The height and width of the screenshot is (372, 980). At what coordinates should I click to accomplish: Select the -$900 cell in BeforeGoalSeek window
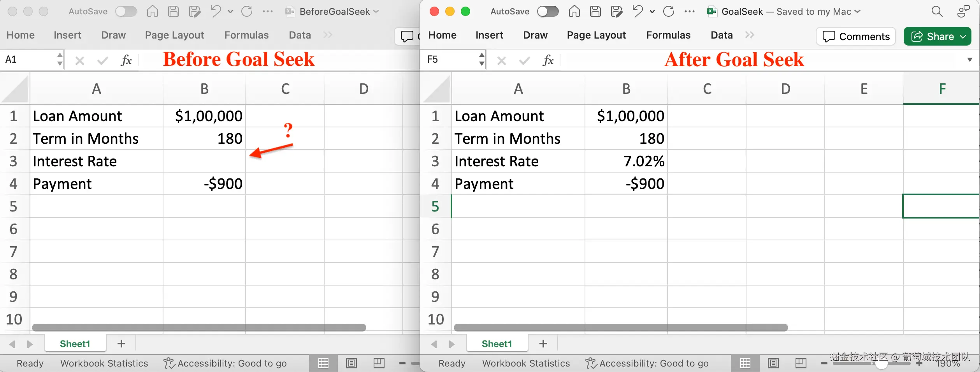click(204, 184)
